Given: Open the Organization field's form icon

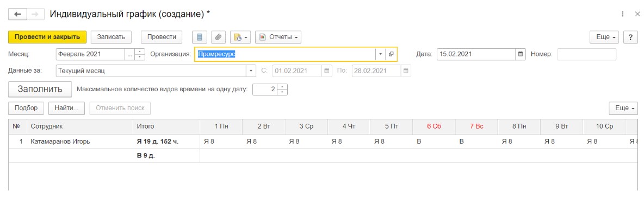Looking at the screenshot, I should [391, 54].
